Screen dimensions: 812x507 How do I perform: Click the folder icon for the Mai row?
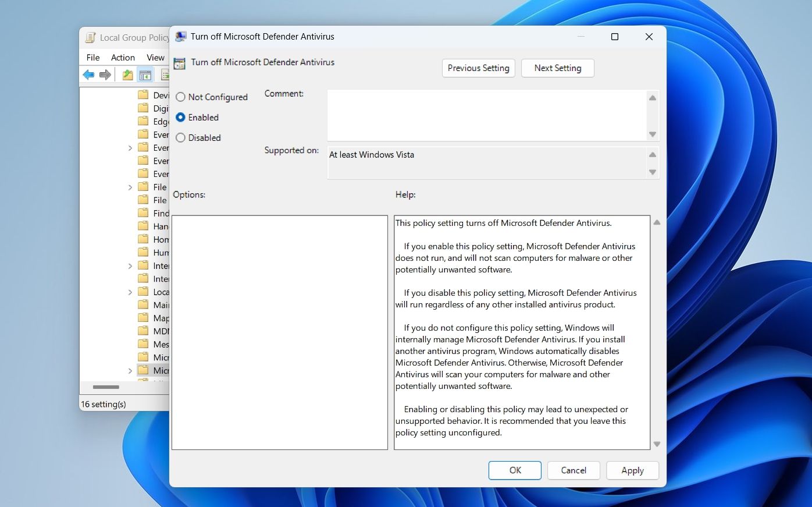click(x=143, y=304)
